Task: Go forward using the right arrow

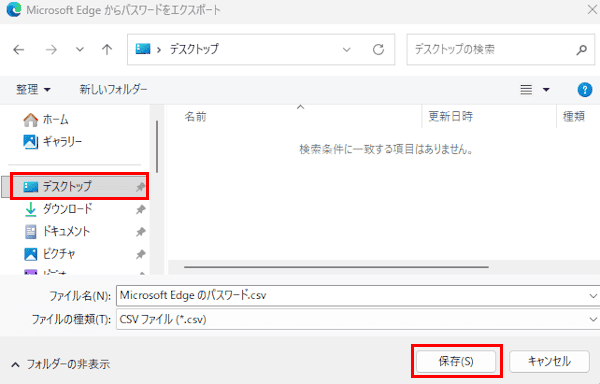Action: tap(51, 49)
